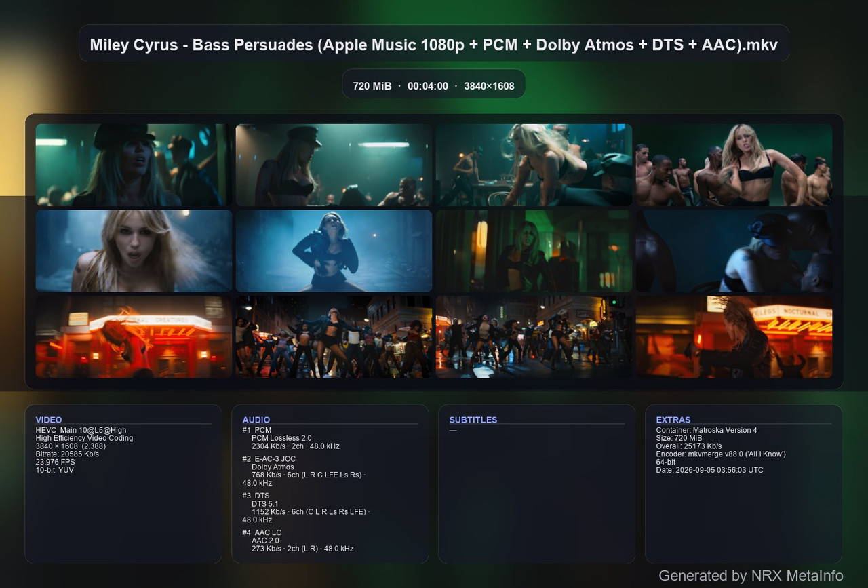
Task: Select the dark thumbnail with blue cap
Action: point(734,251)
